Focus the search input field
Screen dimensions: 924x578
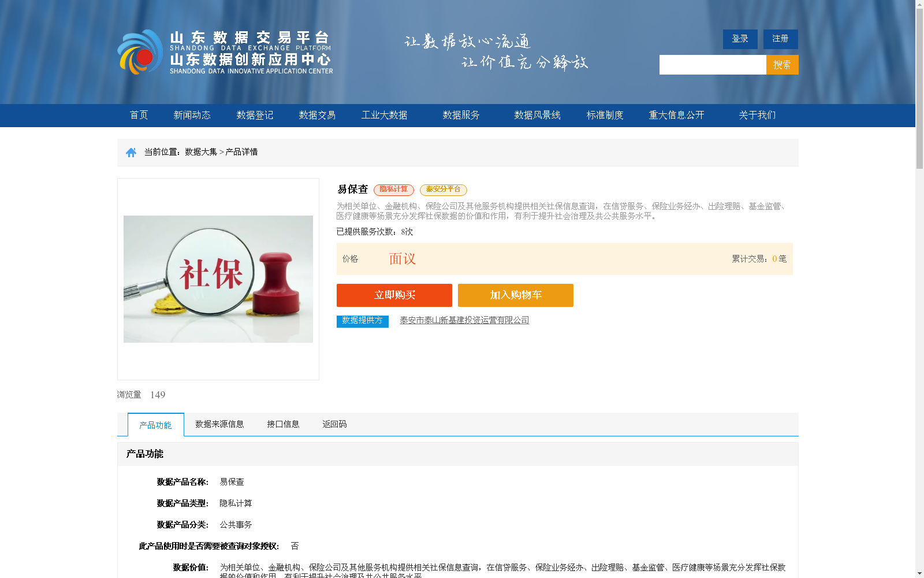click(x=713, y=65)
